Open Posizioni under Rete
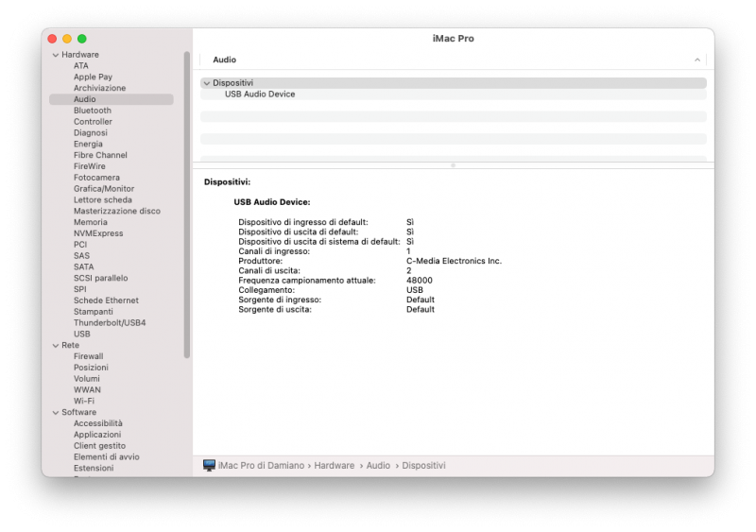The height and width of the screenshot is (532, 756). 91,368
